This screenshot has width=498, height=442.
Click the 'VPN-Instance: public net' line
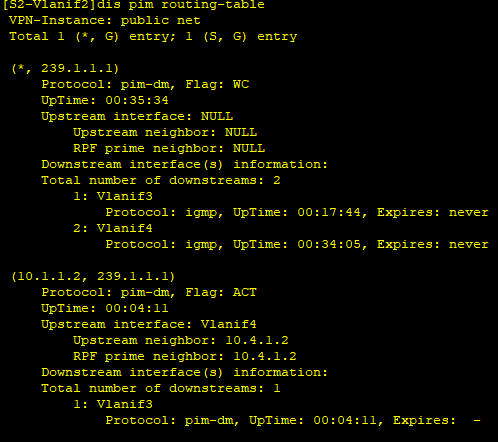tap(105, 21)
